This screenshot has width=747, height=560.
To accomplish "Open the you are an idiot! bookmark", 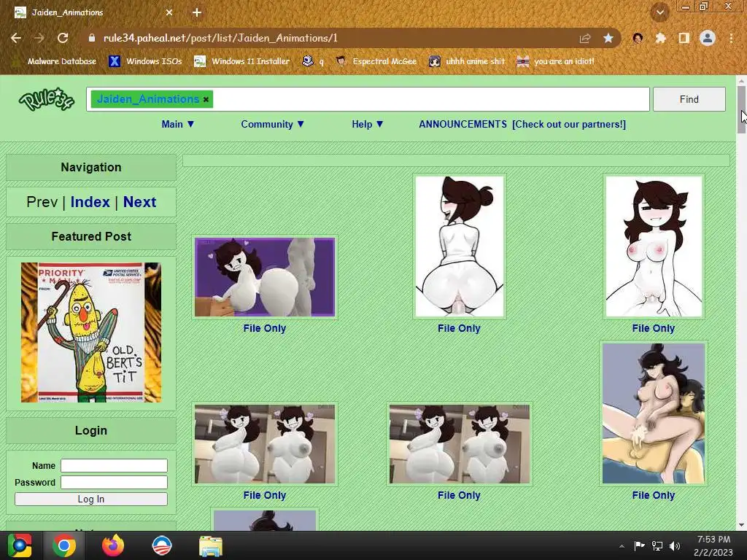I will click(555, 61).
